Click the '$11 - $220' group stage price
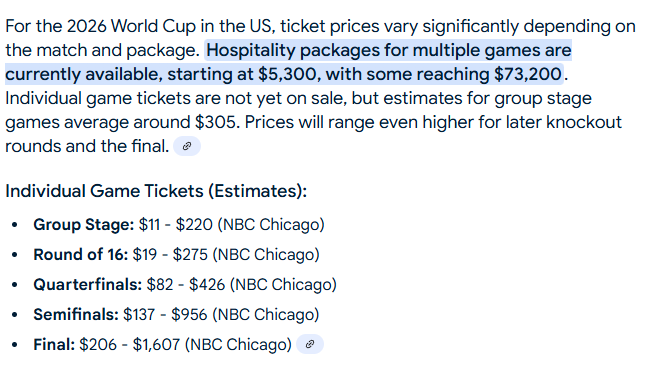654x366 pixels. coord(176,225)
